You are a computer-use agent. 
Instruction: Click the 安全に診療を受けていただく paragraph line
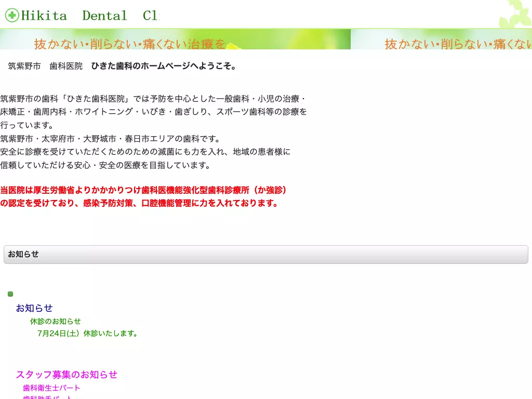coord(145,152)
